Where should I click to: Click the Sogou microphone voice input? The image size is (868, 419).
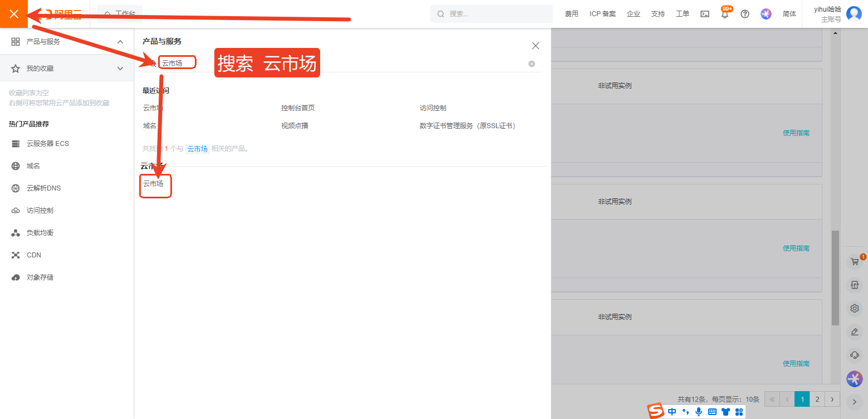[699, 412]
